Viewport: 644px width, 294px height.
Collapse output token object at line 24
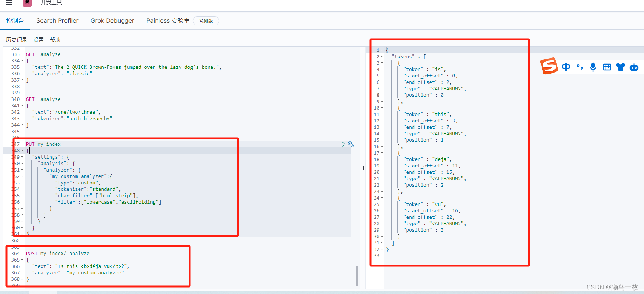pyautogui.click(x=382, y=198)
